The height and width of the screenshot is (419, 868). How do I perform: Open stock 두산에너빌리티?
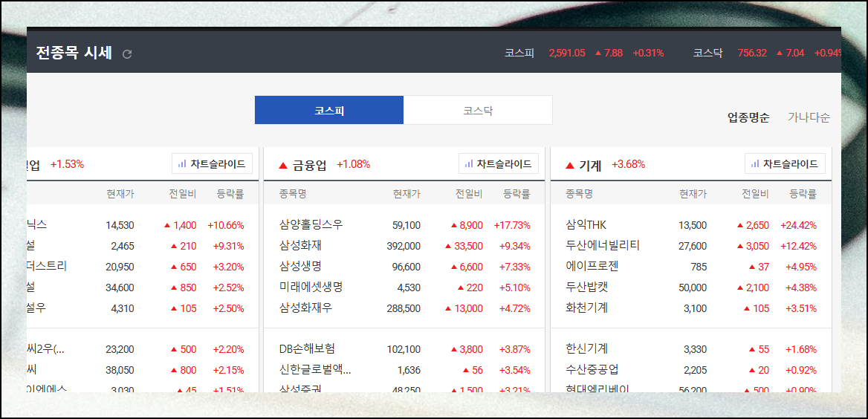click(x=603, y=246)
